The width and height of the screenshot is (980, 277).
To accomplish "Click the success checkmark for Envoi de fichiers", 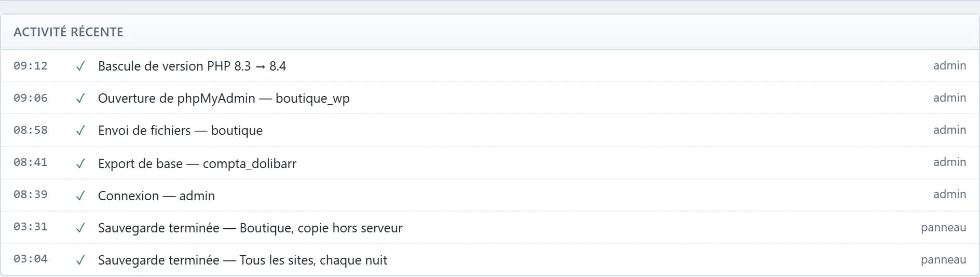I will (80, 130).
